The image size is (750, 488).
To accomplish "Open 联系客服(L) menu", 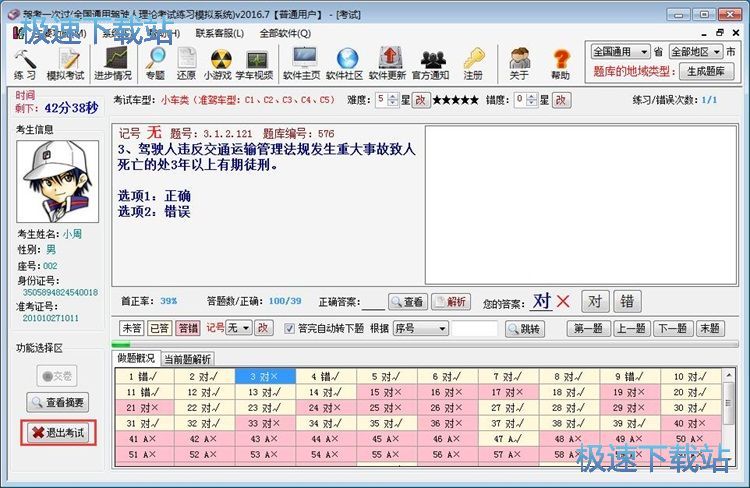I will click(x=220, y=33).
